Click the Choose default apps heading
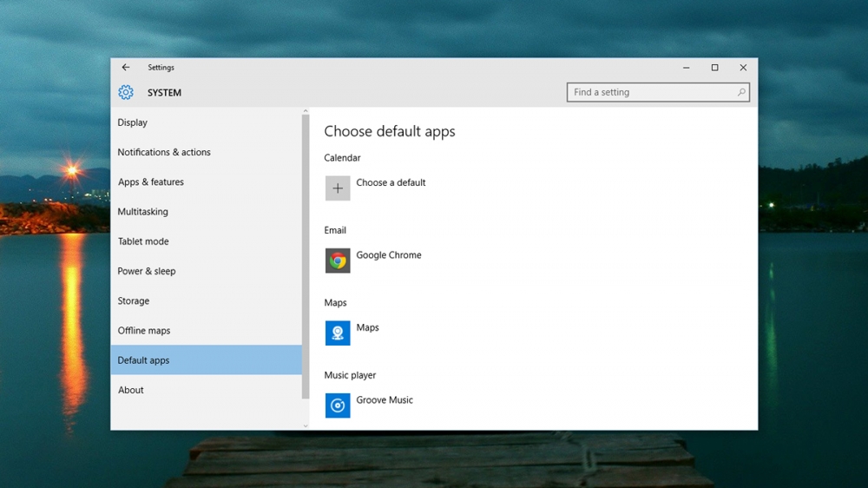 (x=390, y=131)
